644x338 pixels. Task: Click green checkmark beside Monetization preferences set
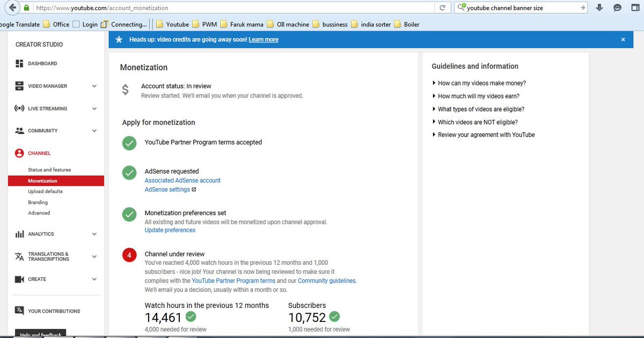[129, 214]
